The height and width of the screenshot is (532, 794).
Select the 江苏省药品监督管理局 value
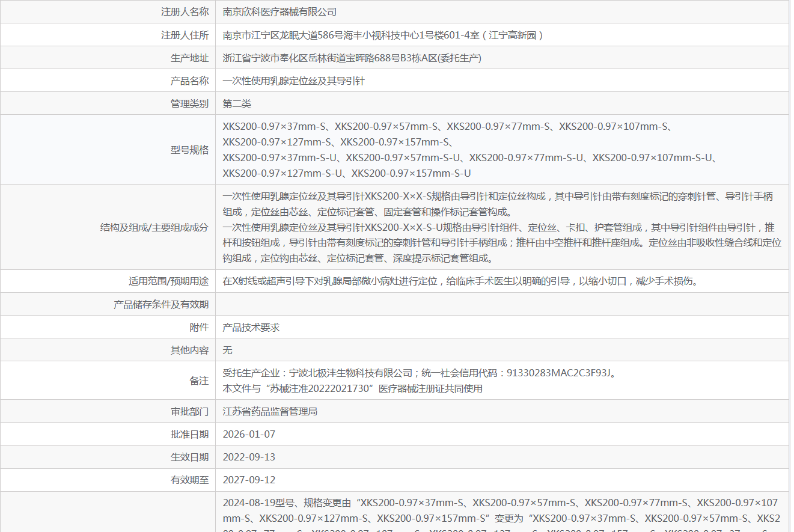pos(270,412)
